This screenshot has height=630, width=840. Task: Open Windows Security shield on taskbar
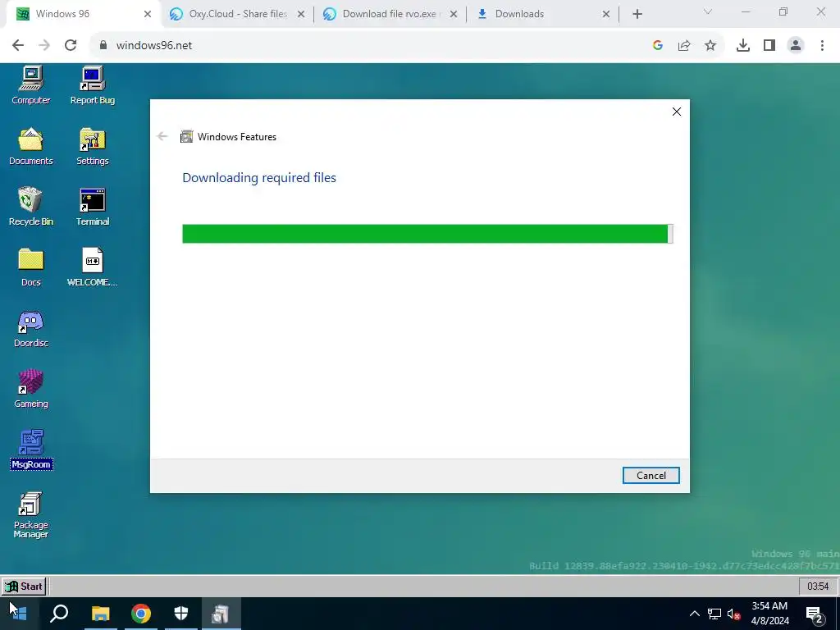click(x=181, y=614)
